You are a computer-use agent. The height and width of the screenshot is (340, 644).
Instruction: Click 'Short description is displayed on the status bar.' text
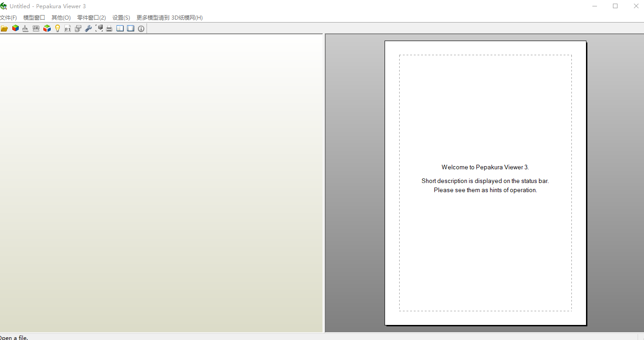[x=485, y=181]
